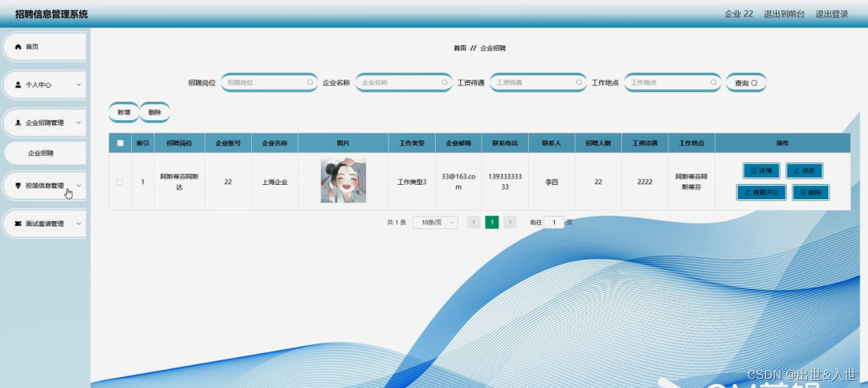Viewport: 868px width, 388px height.
Task: Select the 企业招聘 submenu item
Action: click(41, 153)
